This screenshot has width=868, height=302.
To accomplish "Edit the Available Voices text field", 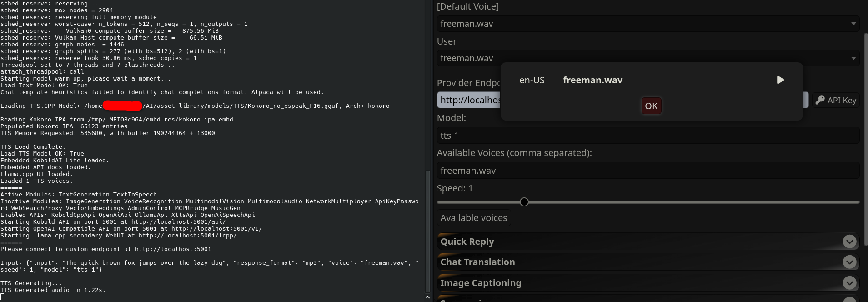I will [648, 171].
